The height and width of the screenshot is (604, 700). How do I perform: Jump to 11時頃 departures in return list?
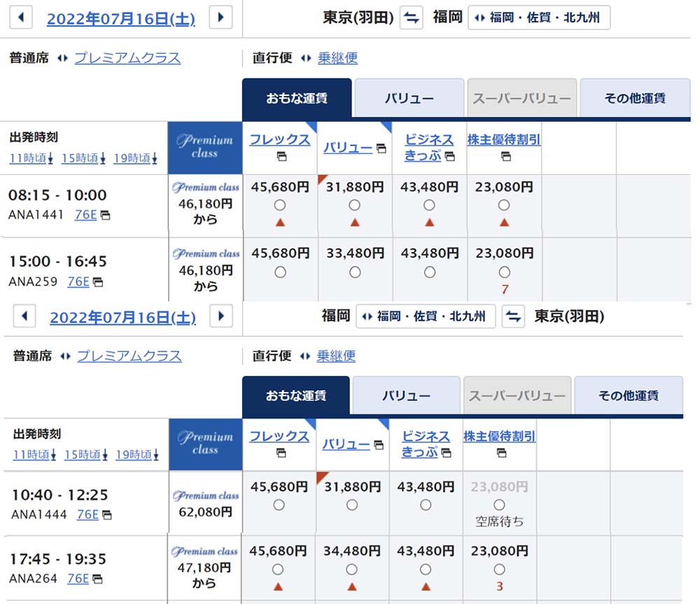coord(34,455)
